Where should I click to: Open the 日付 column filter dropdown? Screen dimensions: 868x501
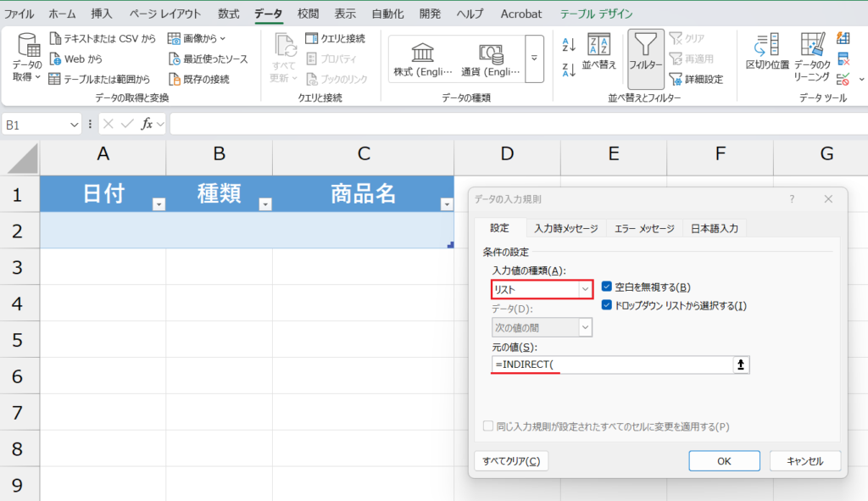pyautogui.click(x=158, y=204)
